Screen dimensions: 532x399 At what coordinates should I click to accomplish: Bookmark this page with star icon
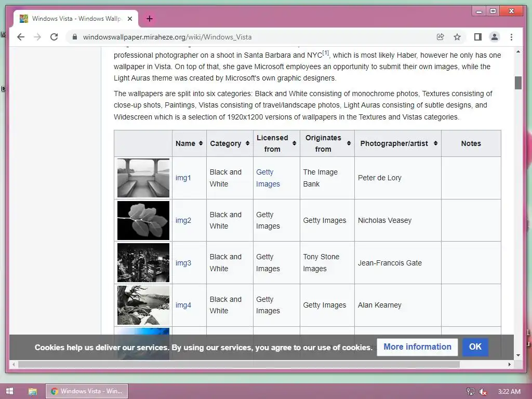(457, 37)
